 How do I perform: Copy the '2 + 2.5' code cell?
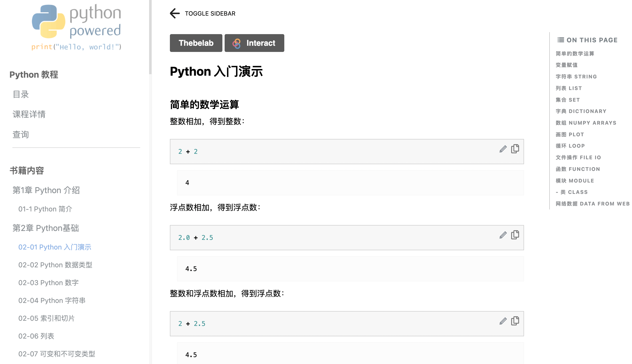(x=515, y=321)
